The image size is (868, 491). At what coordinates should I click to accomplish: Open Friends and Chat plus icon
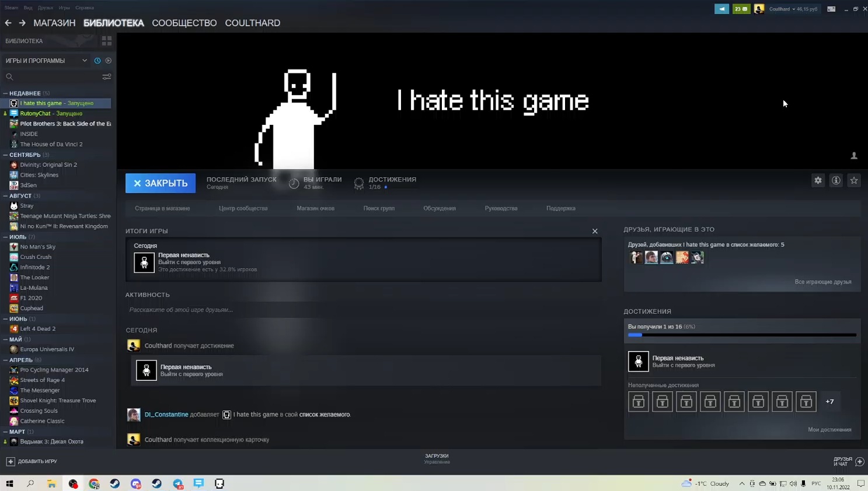tap(860, 461)
